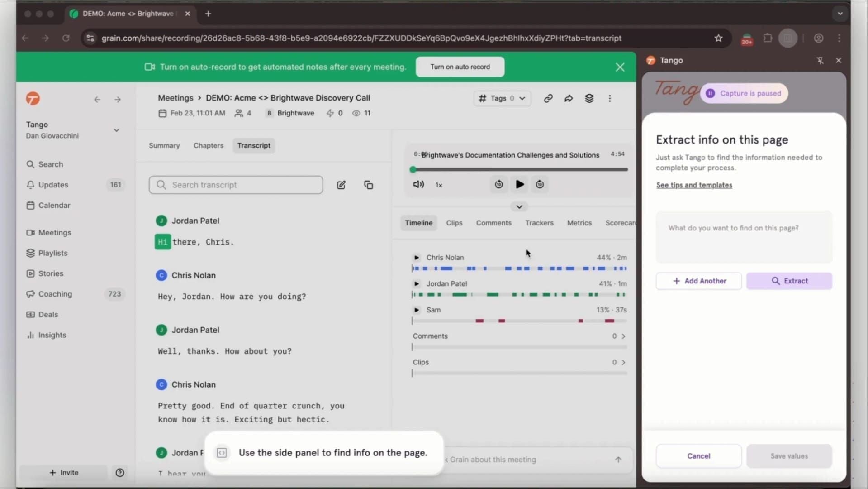The height and width of the screenshot is (489, 868).
Task: Open the three-dot more options menu
Action: point(609,98)
